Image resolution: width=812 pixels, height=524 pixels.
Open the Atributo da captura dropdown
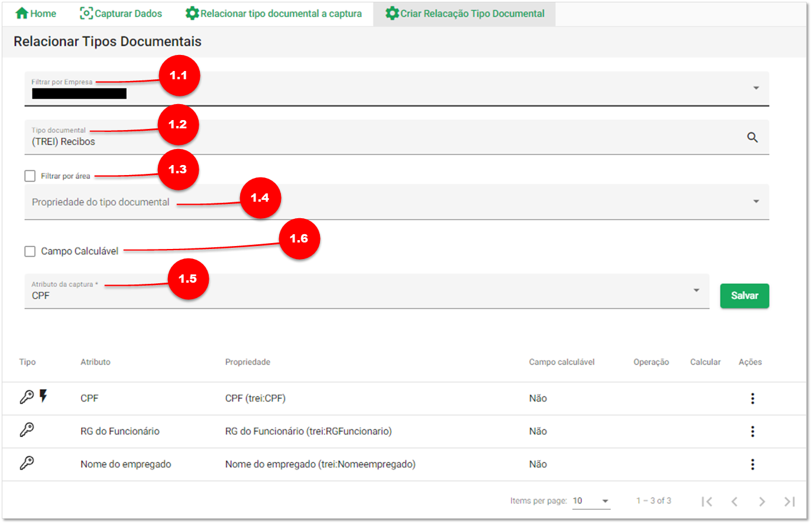(367, 291)
